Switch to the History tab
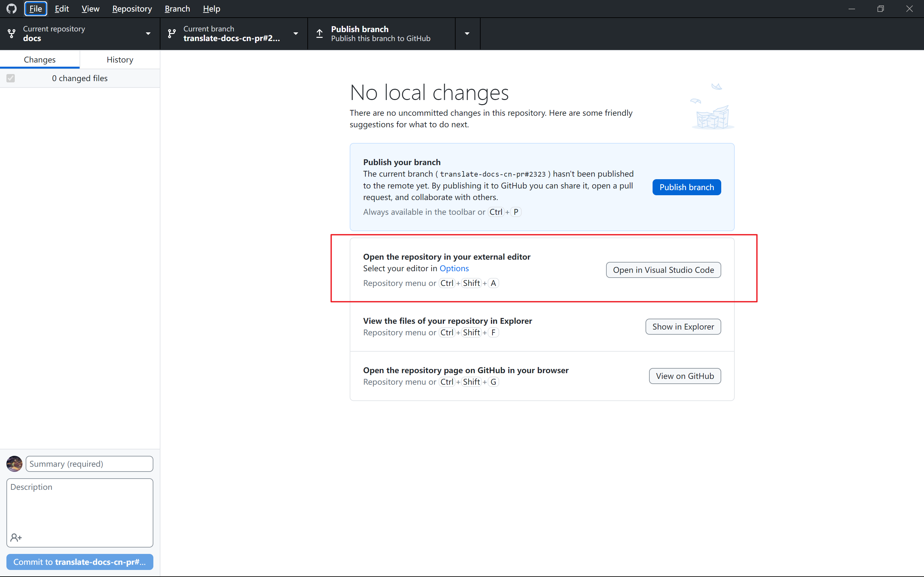This screenshot has height=577, width=924. click(120, 60)
